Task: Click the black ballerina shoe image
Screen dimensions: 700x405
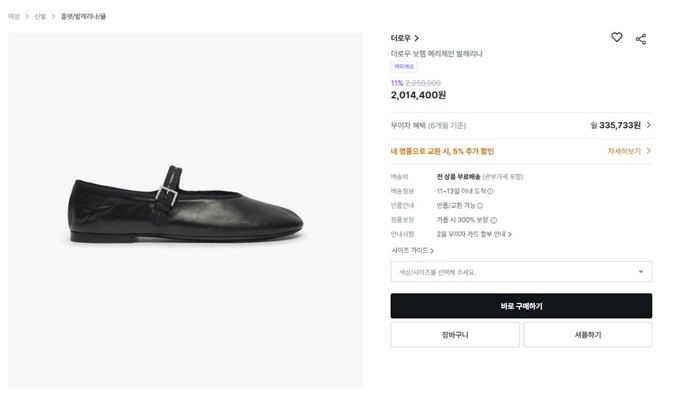Action: pos(184,209)
